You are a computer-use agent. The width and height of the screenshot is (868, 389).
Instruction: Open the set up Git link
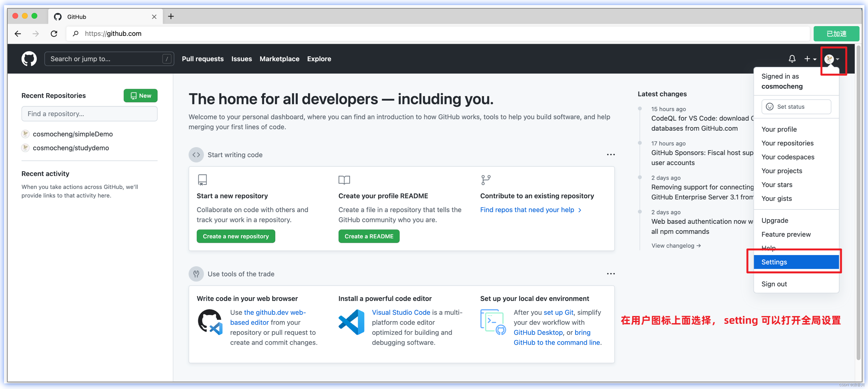[x=558, y=312]
